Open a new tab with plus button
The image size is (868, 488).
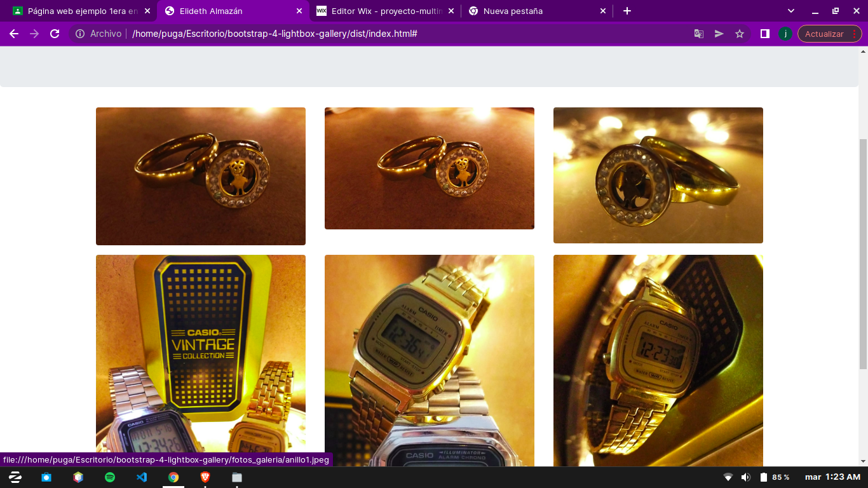627,11
